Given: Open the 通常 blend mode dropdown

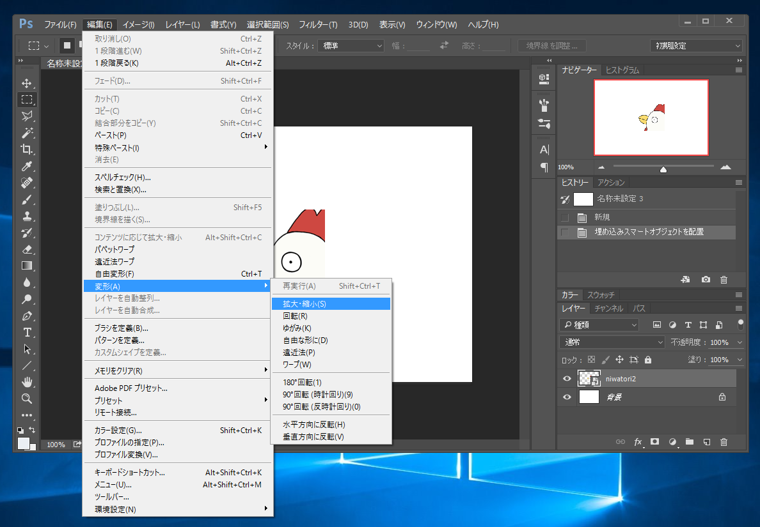Looking at the screenshot, I should 612,342.
